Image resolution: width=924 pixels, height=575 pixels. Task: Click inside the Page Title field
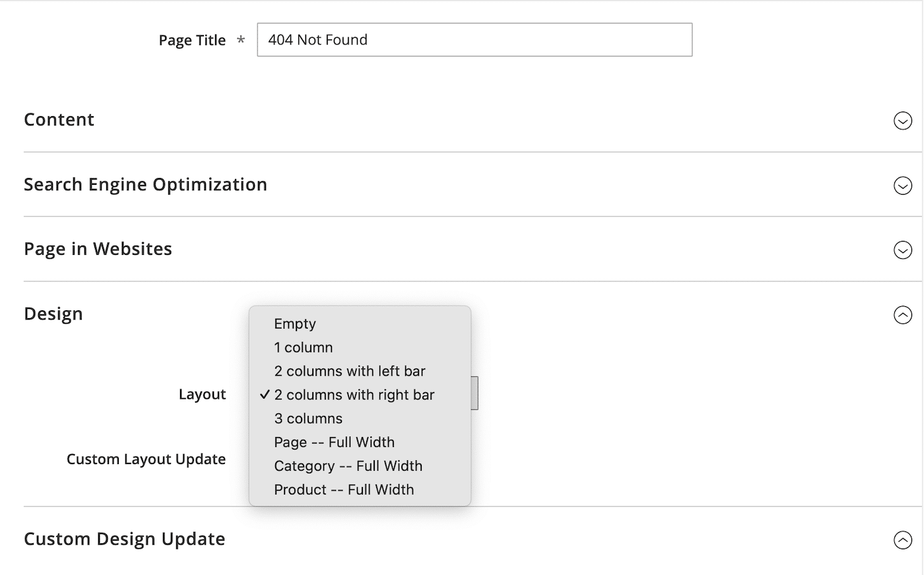(474, 40)
